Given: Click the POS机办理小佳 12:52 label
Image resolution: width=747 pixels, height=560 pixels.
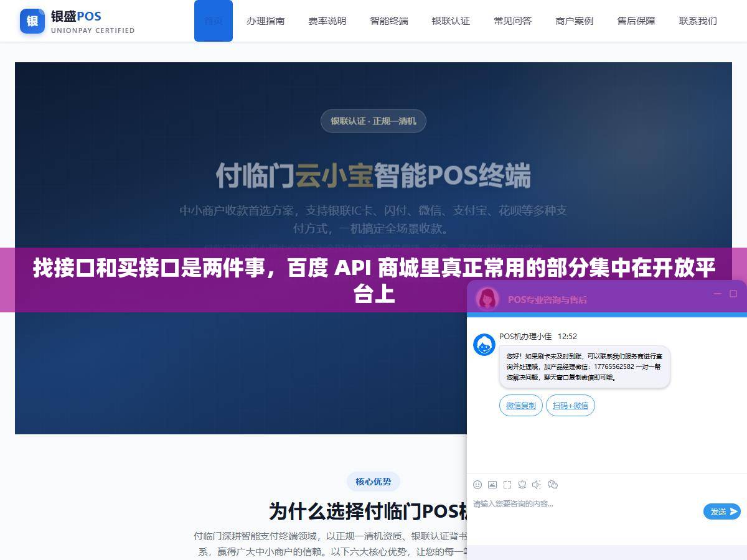Looking at the screenshot, I should pos(538,336).
